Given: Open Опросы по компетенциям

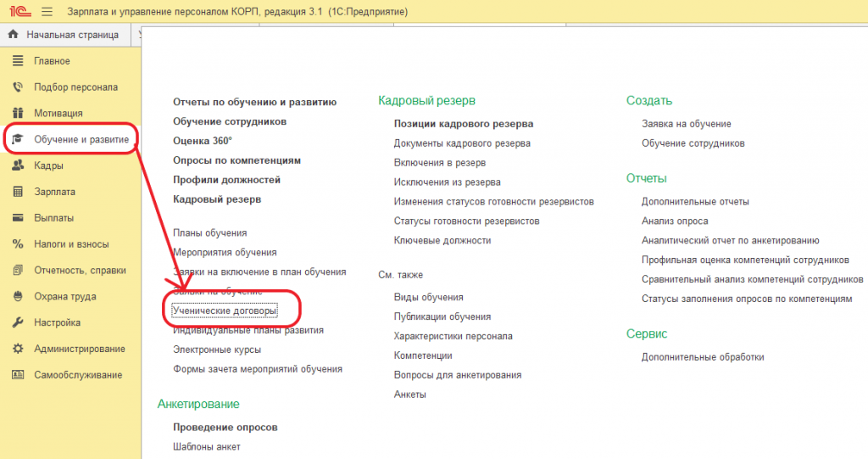Looking at the screenshot, I should pyautogui.click(x=237, y=160).
